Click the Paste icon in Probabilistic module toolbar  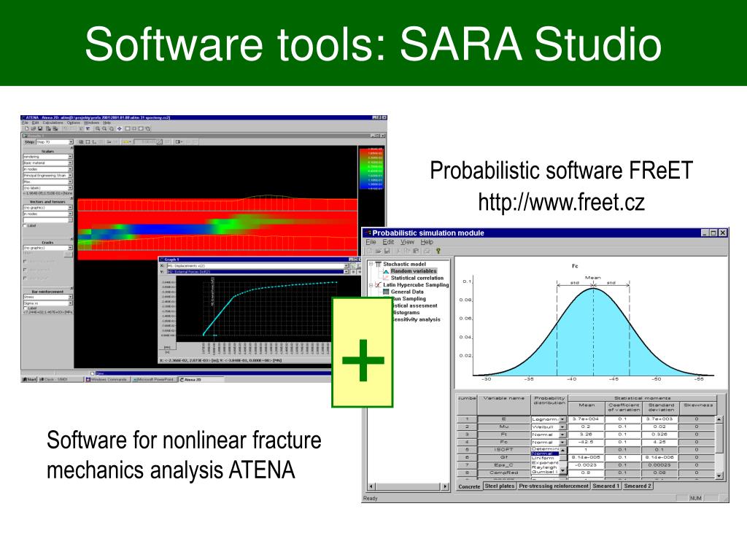pyautogui.click(x=416, y=251)
